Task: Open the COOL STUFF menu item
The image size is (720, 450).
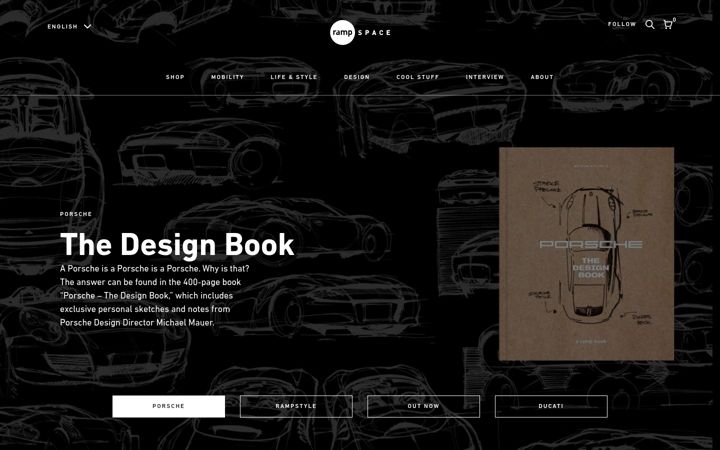Action: coord(418,77)
